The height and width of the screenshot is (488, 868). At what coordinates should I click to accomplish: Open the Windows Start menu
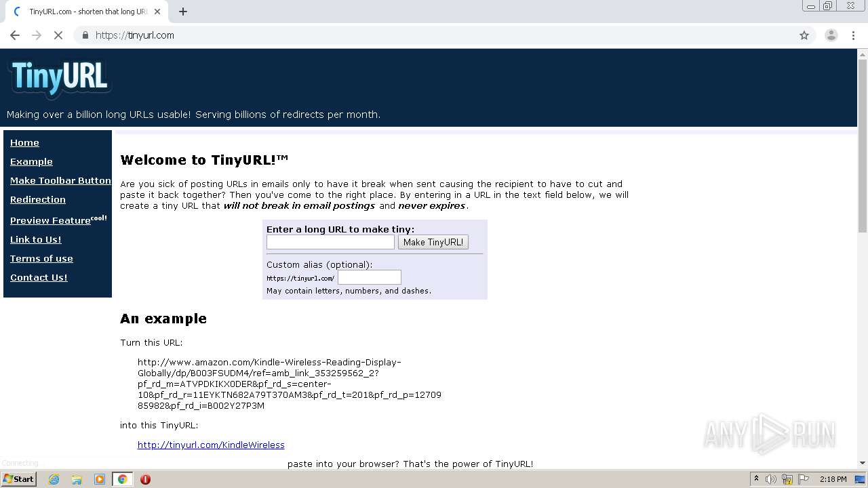18,479
